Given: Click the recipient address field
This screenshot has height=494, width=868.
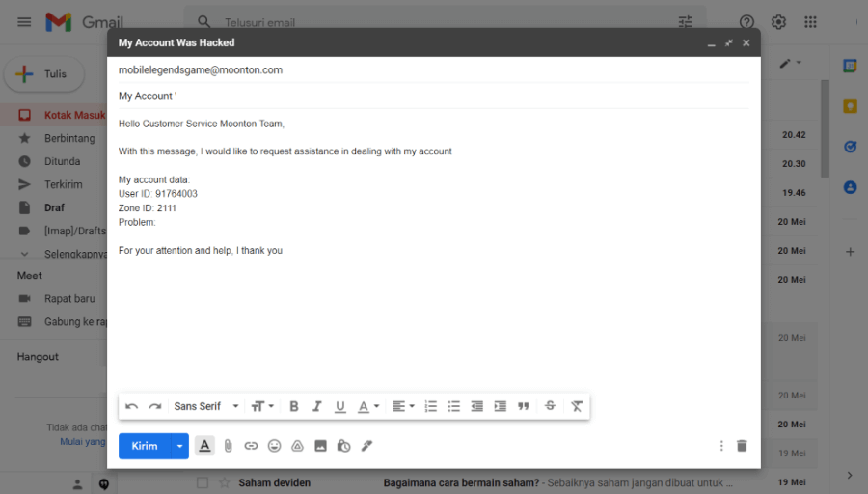Looking at the screenshot, I should coord(433,70).
